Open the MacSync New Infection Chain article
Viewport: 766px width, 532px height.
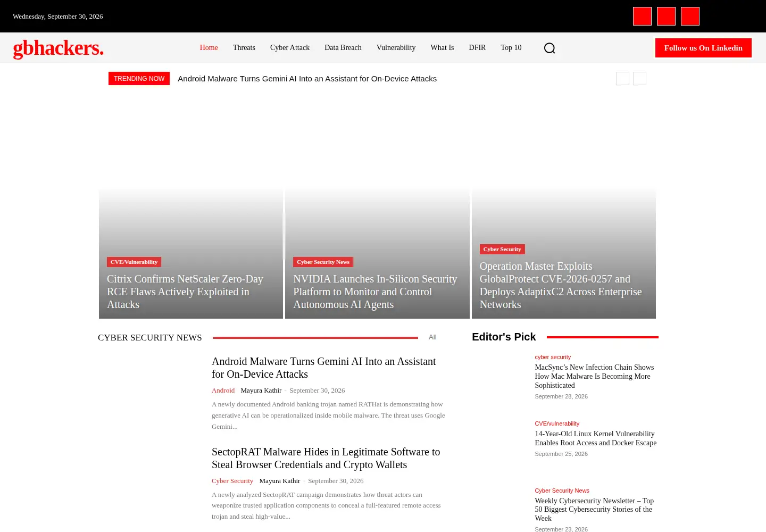pyautogui.click(x=594, y=376)
